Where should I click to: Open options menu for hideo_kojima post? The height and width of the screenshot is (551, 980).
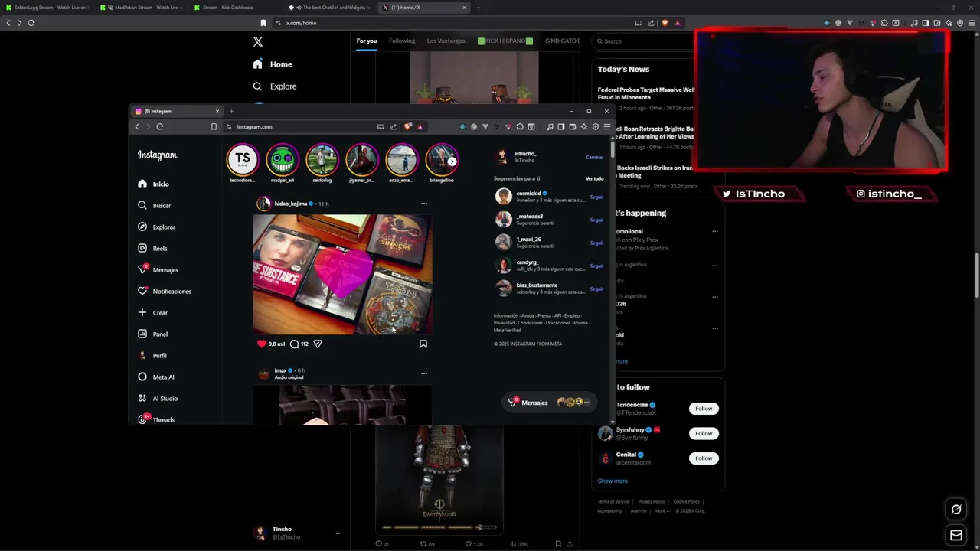tap(424, 204)
